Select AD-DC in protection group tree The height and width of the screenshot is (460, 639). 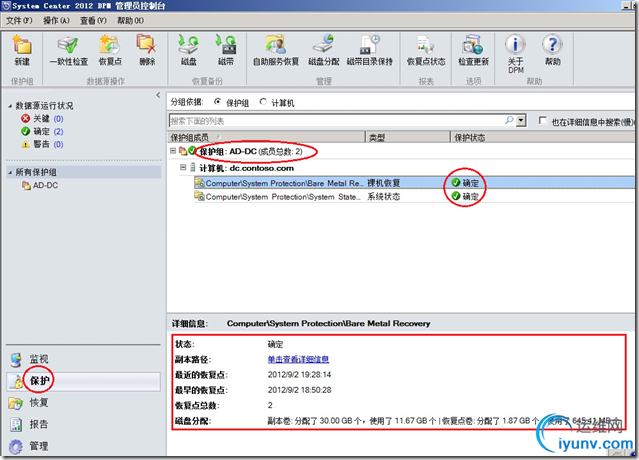(x=41, y=185)
